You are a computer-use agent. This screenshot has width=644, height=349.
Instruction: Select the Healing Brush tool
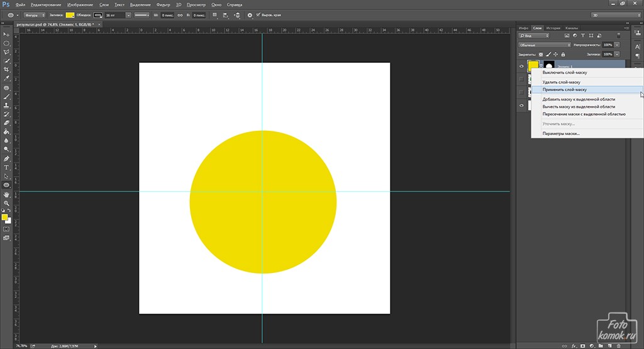click(6, 88)
